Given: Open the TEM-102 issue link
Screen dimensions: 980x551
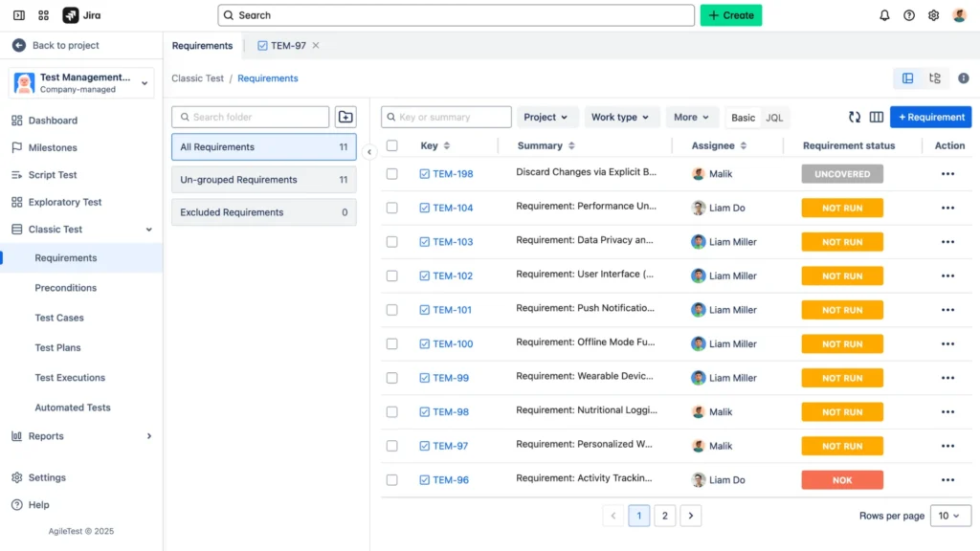Looking at the screenshot, I should tap(453, 275).
